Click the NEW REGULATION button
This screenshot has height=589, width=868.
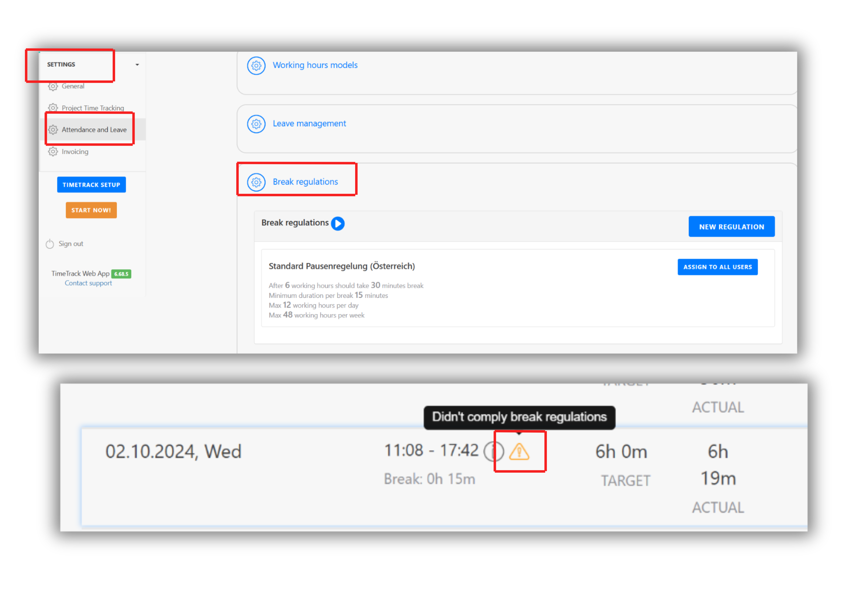[x=731, y=227]
